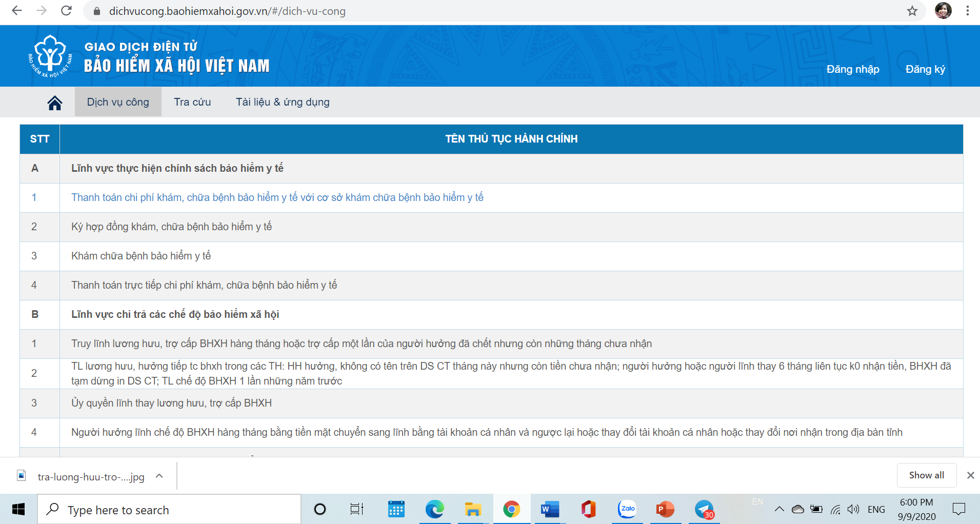Open the Chrome profile avatar
This screenshot has height=524, width=980.
[x=943, y=11]
